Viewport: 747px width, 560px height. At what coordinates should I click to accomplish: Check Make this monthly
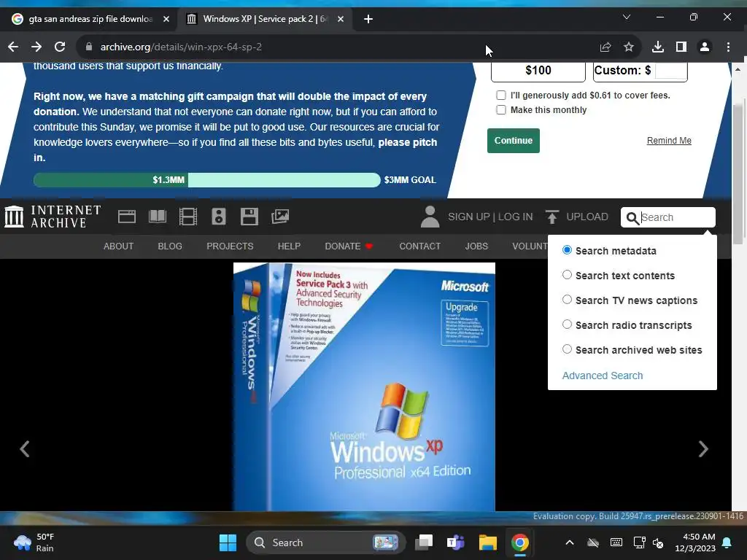(501, 110)
